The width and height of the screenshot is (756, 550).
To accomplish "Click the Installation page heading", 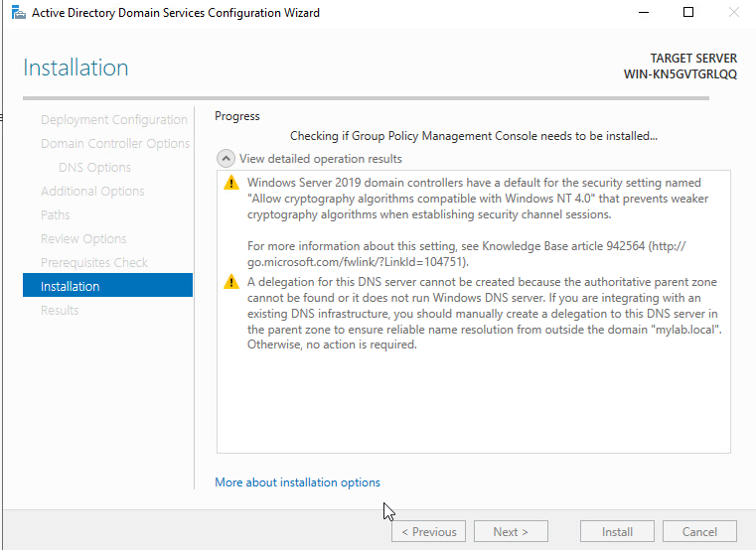I will point(76,68).
